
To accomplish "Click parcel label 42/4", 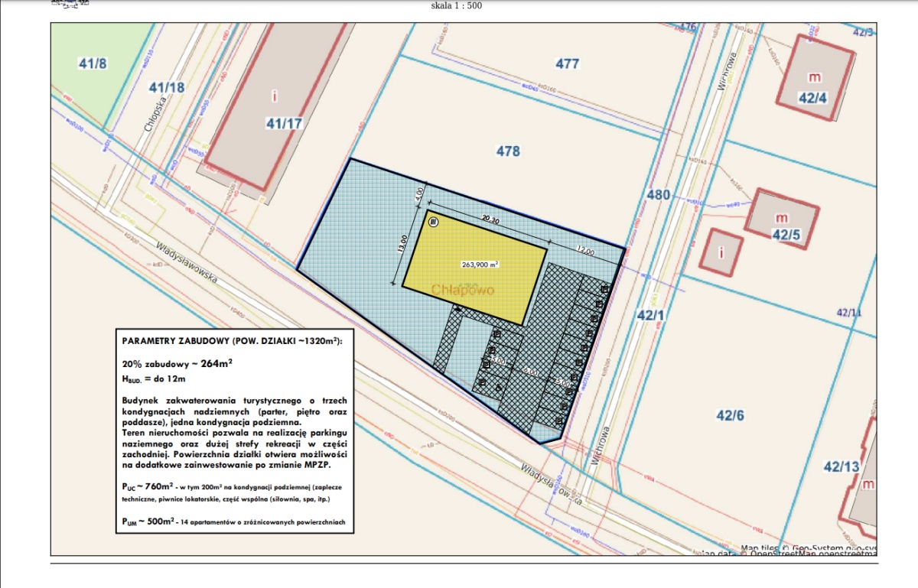I will pyautogui.click(x=812, y=99).
